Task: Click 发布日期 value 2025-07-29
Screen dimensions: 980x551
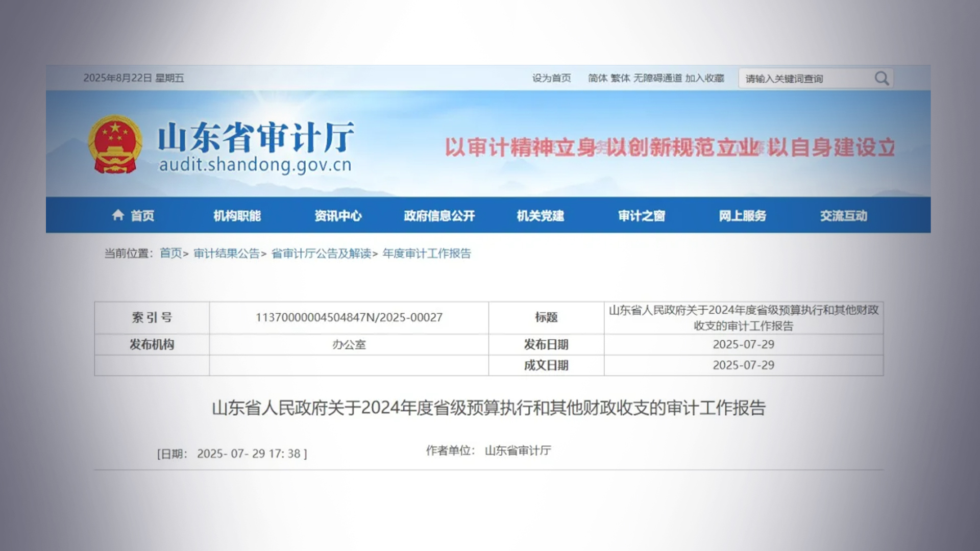Action: (x=743, y=344)
